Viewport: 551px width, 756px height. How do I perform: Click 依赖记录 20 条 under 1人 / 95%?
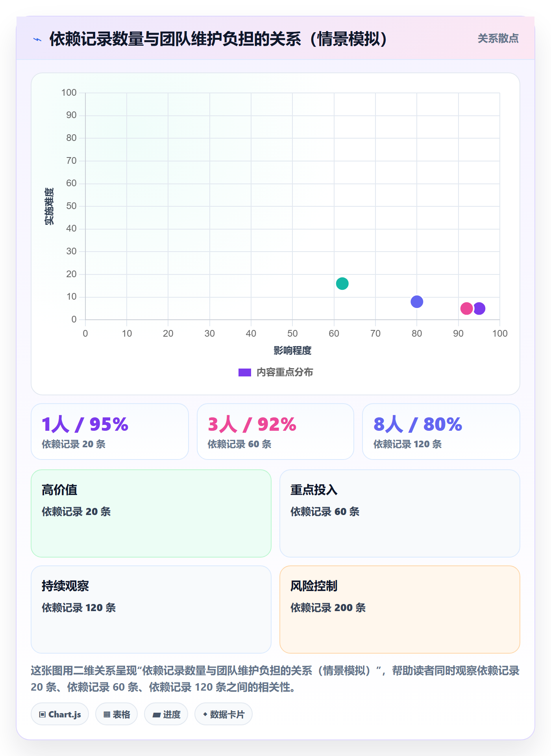pos(74,444)
